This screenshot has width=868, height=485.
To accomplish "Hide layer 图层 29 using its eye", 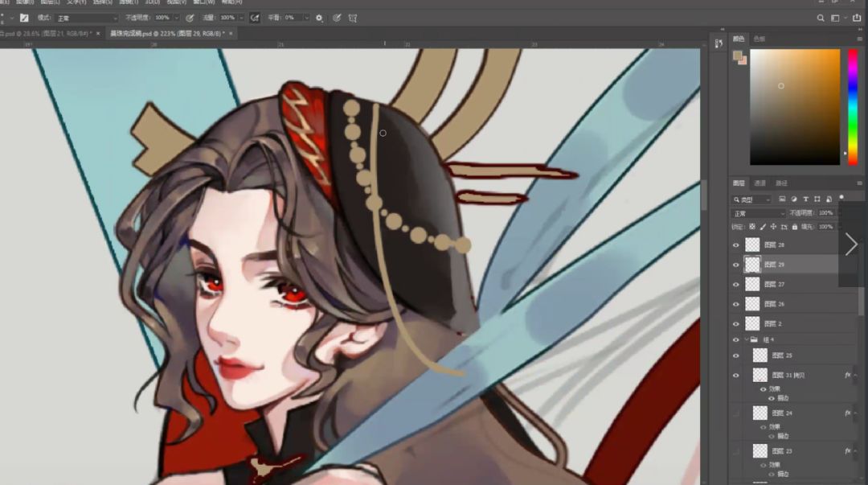I will [735, 265].
